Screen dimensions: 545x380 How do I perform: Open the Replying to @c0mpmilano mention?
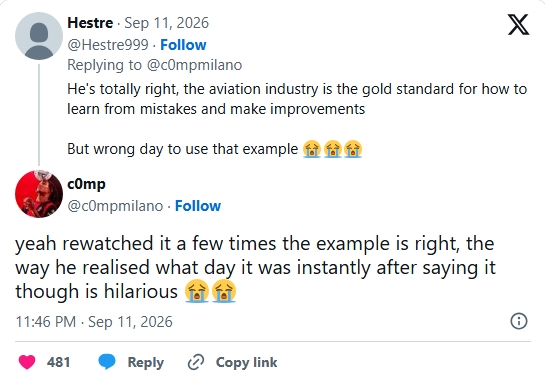(195, 65)
